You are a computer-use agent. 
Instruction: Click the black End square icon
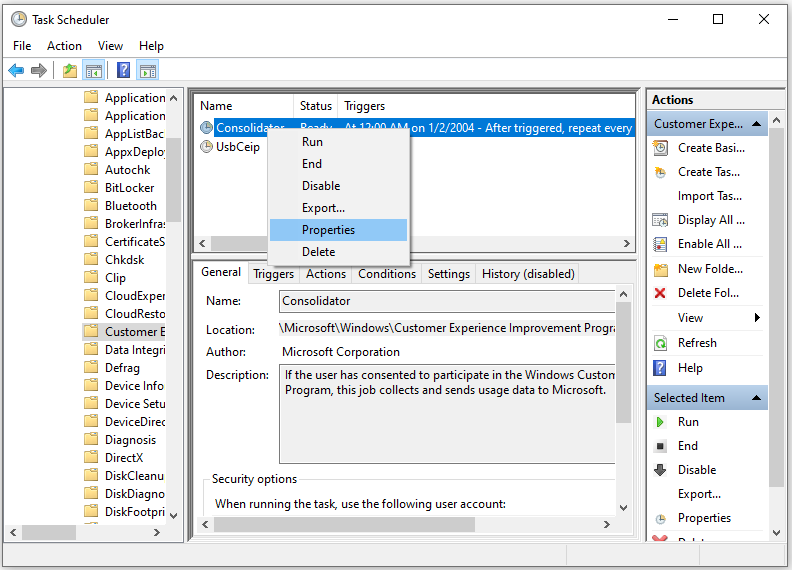[x=660, y=446]
